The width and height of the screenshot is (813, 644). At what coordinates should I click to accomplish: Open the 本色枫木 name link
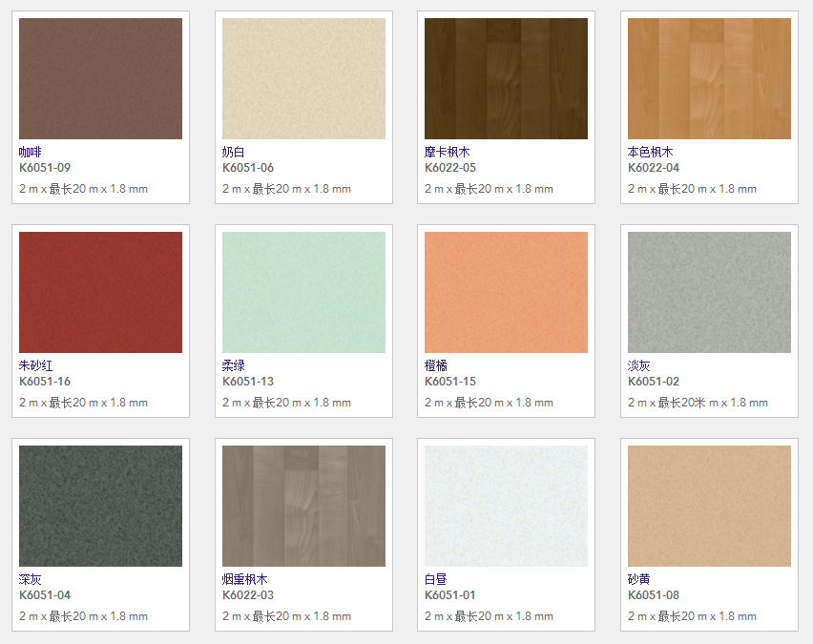[651, 152]
